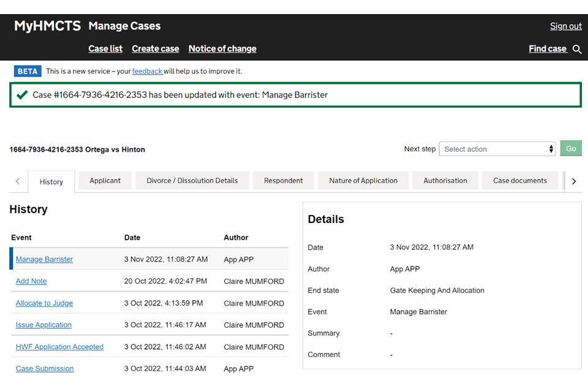Open HWF Application Accepted event
This screenshot has height=392, width=588.
click(x=59, y=347)
